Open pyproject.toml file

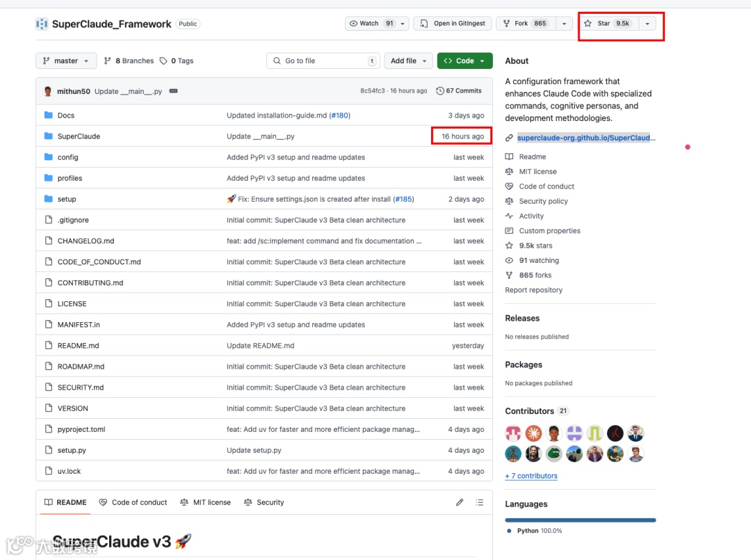[81, 430]
